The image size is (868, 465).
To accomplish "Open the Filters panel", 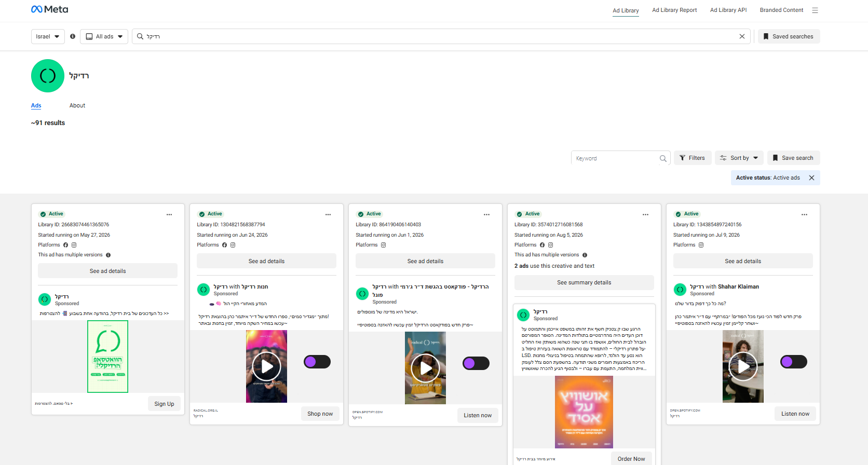I will (x=692, y=158).
